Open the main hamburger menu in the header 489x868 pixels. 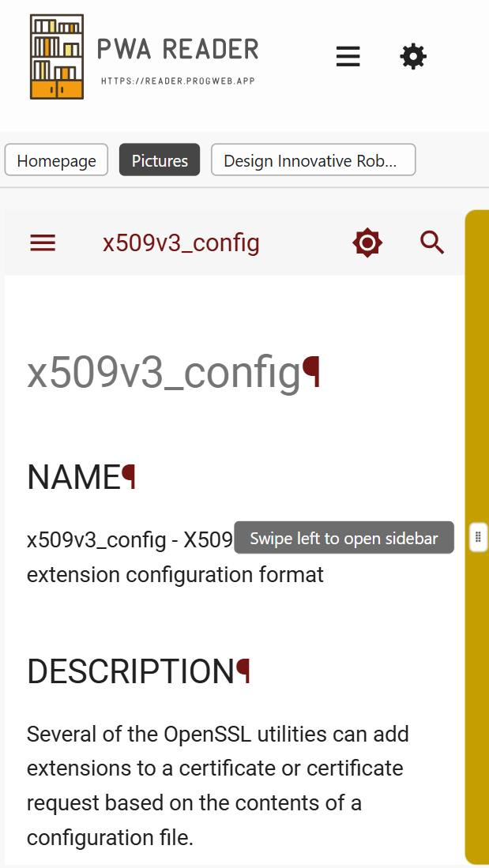coord(348,57)
